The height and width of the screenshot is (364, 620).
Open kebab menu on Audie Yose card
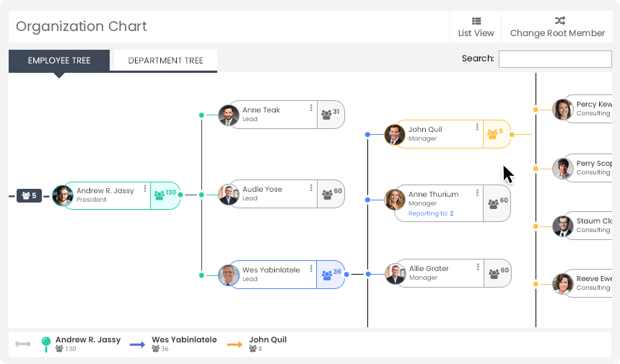(311, 187)
